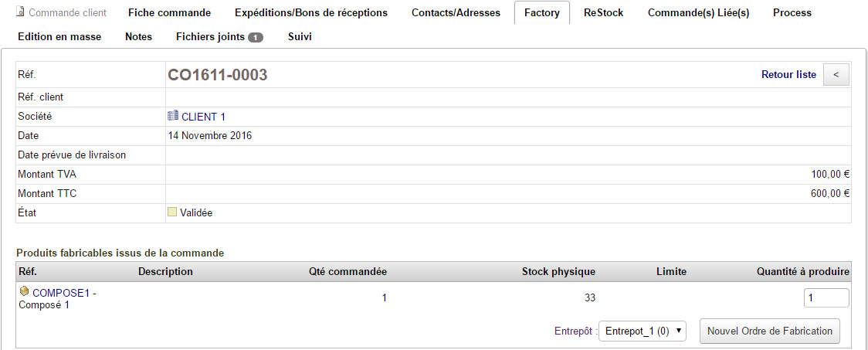The image size is (868, 350).
Task: Click the Quantité à produire input field
Action: 826,297
